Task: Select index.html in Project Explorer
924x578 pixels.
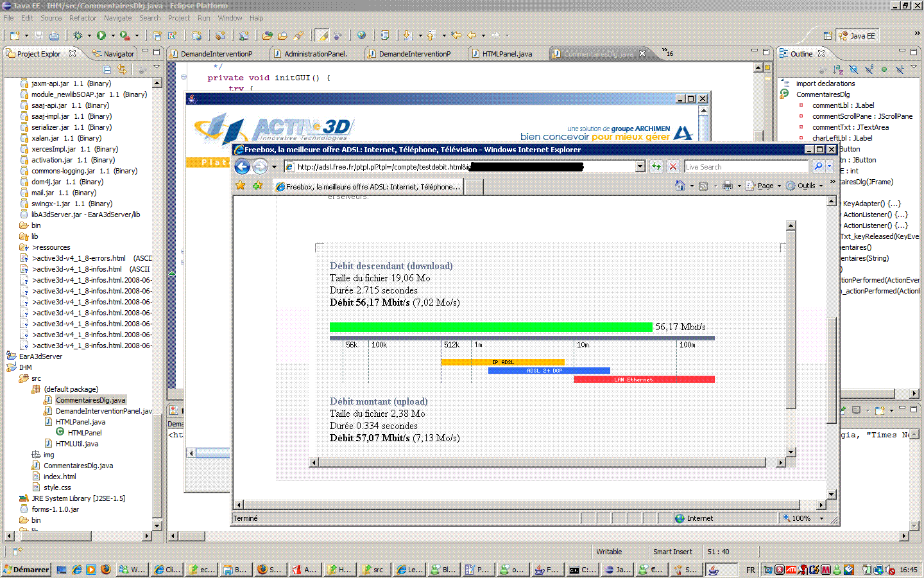Action: tap(60, 477)
